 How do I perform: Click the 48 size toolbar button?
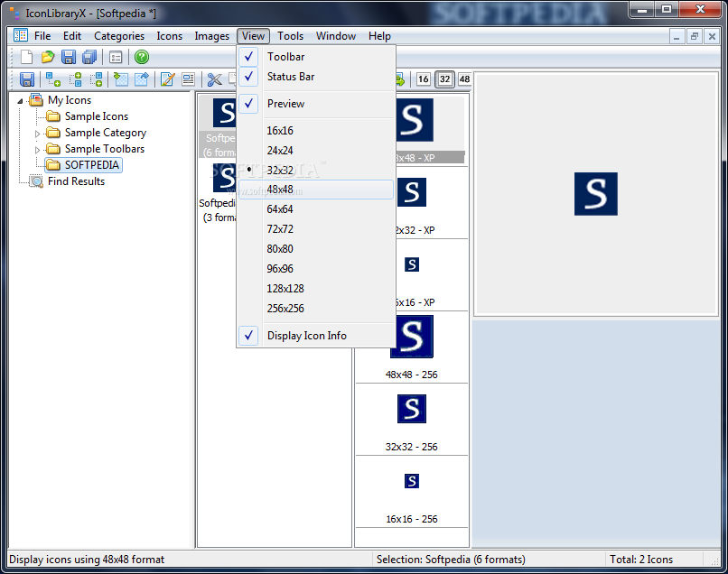coord(464,79)
